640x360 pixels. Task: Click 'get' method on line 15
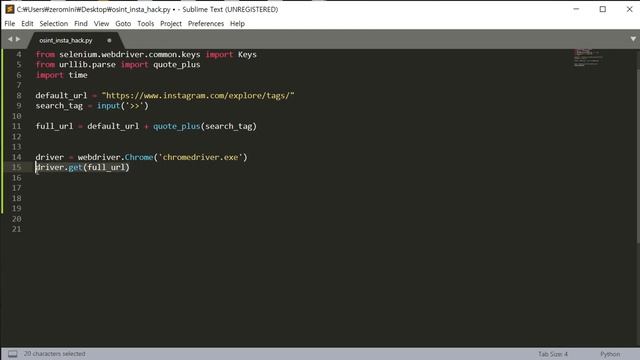tap(76, 167)
